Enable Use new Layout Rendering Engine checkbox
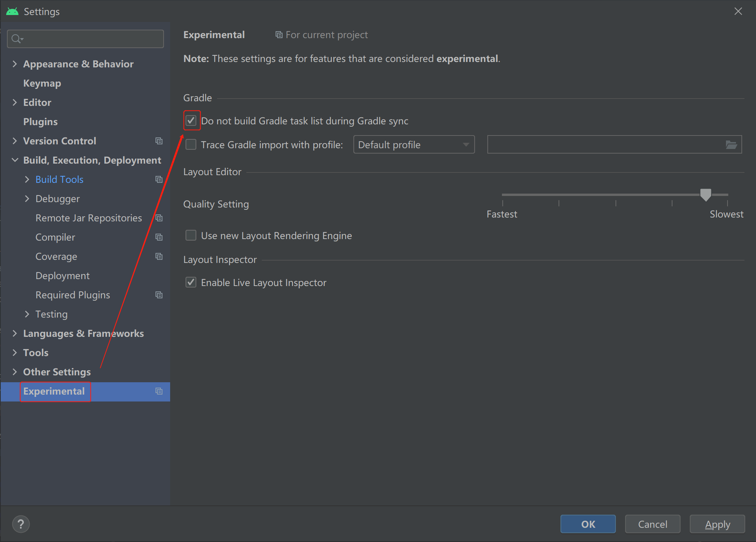756x542 pixels. click(x=191, y=236)
